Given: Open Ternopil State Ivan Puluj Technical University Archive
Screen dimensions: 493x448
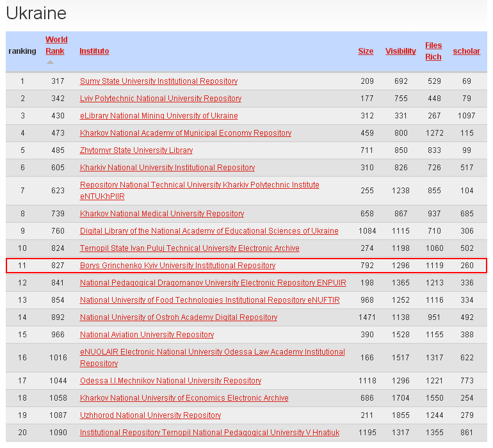Looking at the screenshot, I should click(x=190, y=248).
